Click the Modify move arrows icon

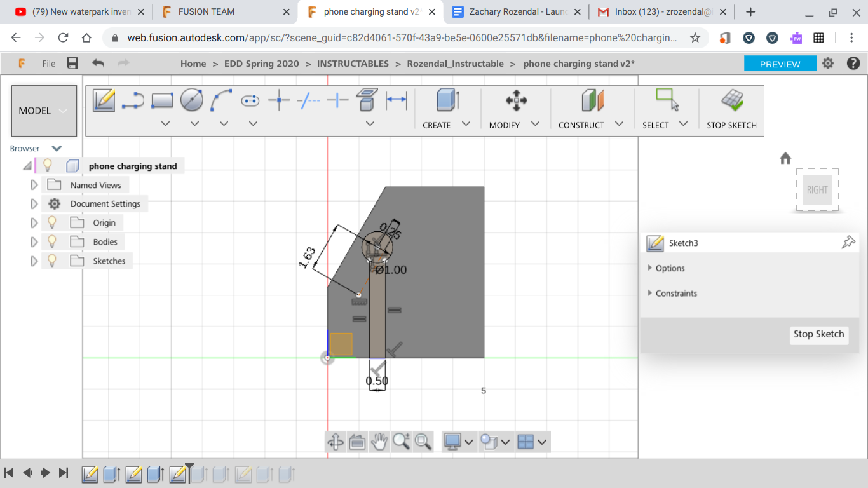(516, 100)
